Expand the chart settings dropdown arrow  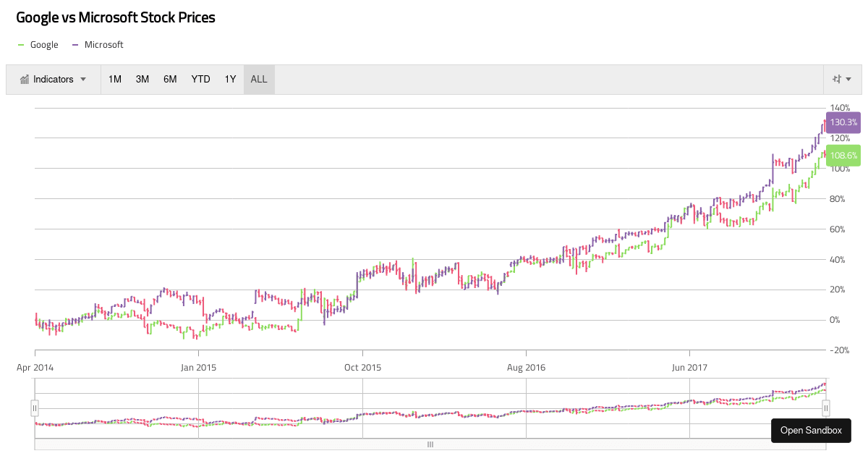click(x=848, y=79)
